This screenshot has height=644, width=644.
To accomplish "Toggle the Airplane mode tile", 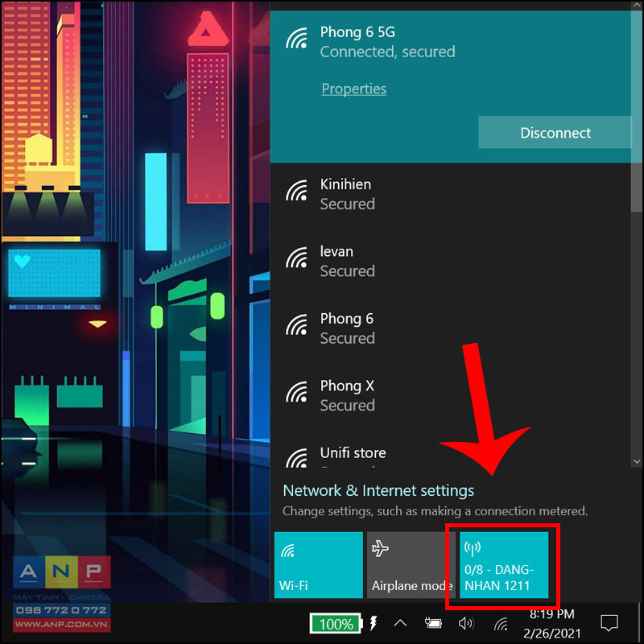I will pos(411,565).
